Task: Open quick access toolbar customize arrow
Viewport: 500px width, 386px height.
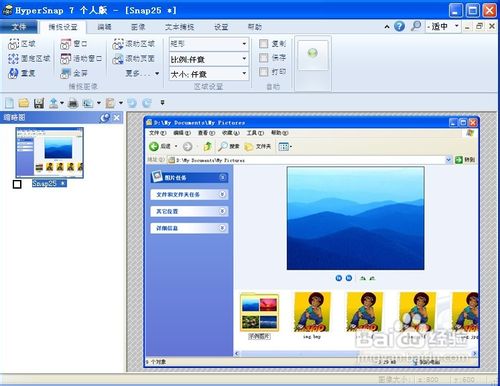Action: tap(162, 103)
